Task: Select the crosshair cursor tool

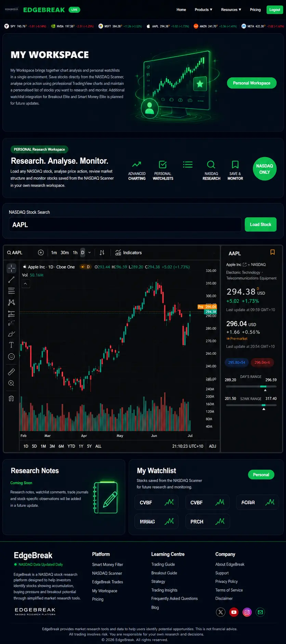Action: (11, 268)
